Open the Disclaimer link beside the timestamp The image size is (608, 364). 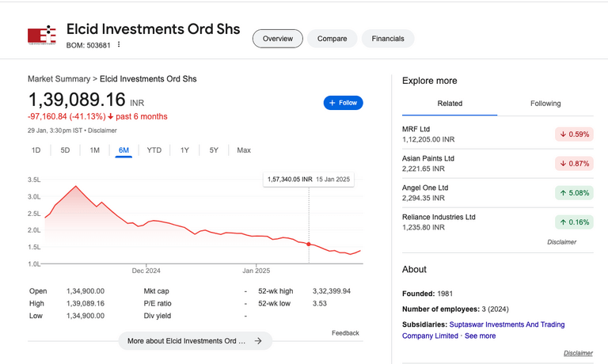tap(102, 130)
